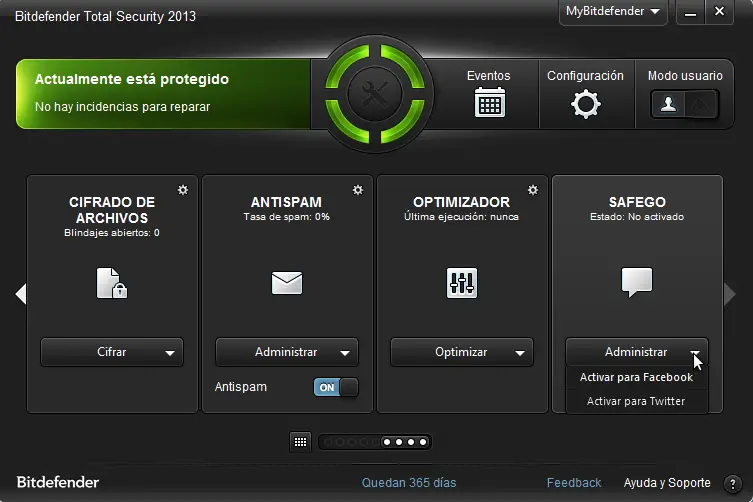Click the Antispam Administrar button
753x502 pixels.
[286, 352]
